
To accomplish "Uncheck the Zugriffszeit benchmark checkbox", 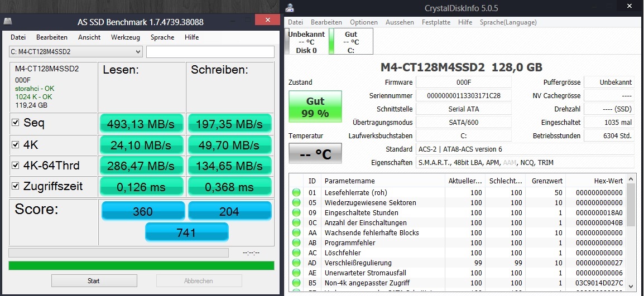I will click(x=16, y=186).
